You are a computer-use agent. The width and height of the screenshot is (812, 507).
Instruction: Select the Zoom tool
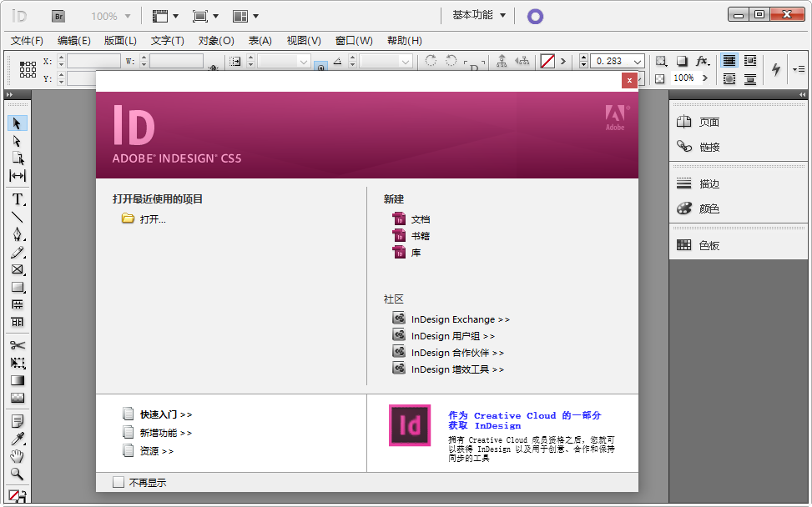click(17, 474)
